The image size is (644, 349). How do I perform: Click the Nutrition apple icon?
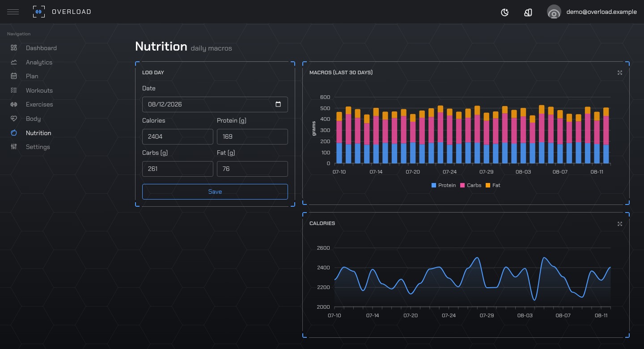(x=14, y=133)
